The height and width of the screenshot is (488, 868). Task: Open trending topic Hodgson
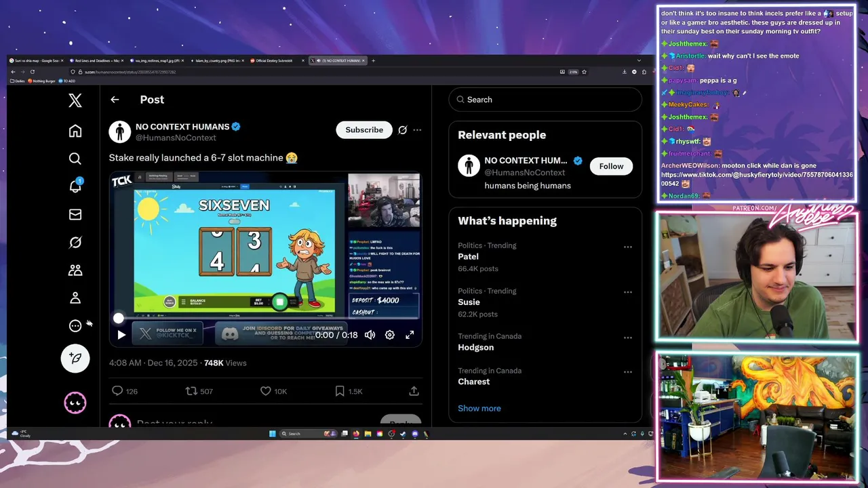[x=475, y=348]
